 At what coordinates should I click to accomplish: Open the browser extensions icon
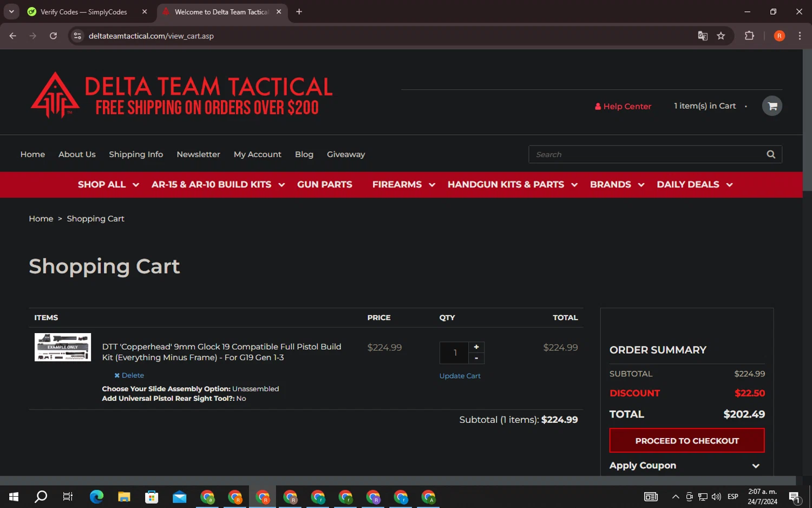[x=749, y=36]
